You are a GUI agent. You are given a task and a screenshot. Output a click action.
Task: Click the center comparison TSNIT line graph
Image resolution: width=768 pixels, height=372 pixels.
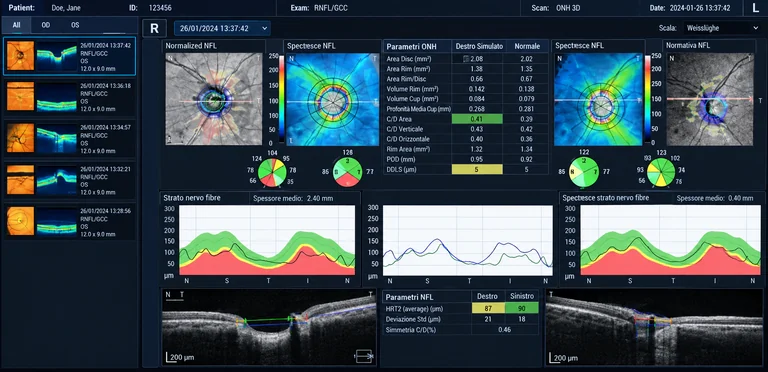(468, 240)
